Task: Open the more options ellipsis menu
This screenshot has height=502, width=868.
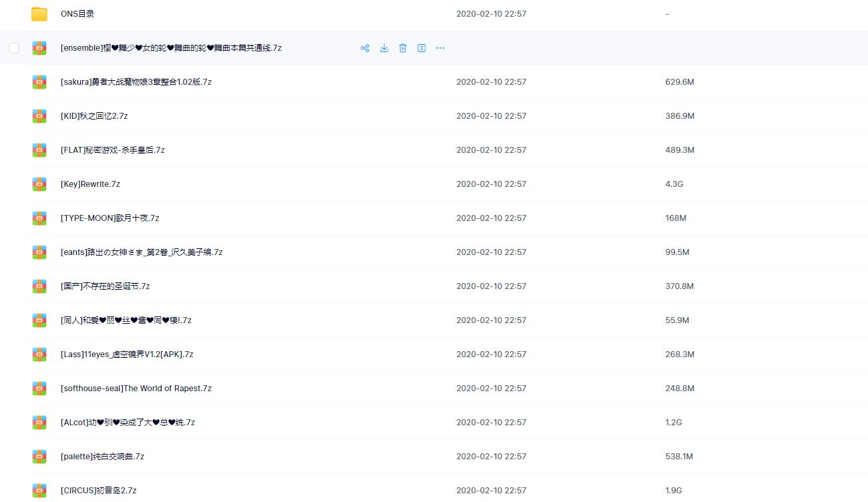Action: coord(440,48)
